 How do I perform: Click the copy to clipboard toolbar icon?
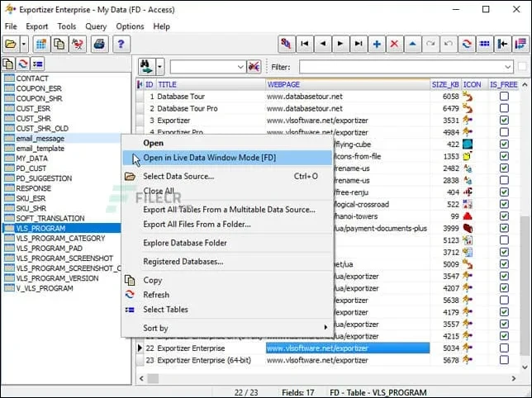tap(59, 44)
